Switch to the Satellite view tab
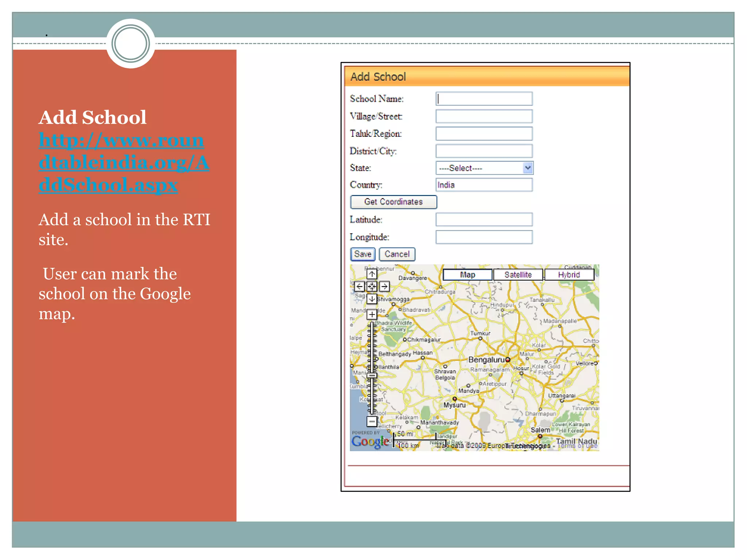Screen dimensions: 747x560 (518, 275)
